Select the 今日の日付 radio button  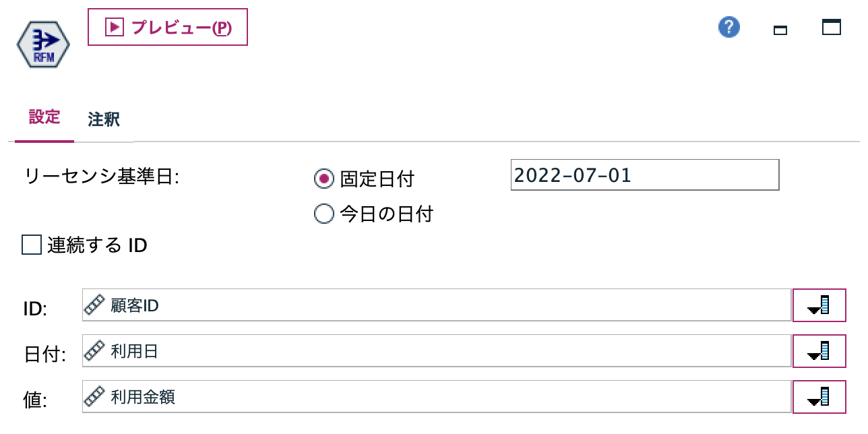point(324,213)
